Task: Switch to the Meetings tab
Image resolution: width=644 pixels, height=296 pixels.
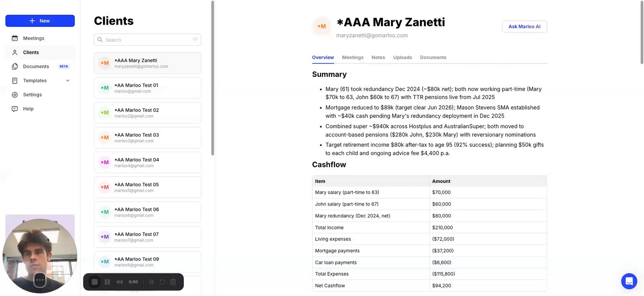Action: [x=353, y=58]
